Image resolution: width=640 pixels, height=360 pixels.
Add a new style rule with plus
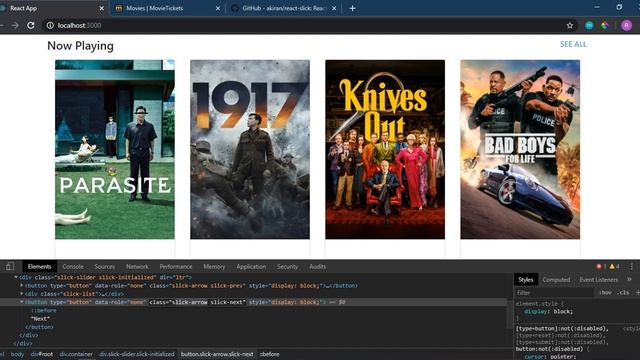coord(637,293)
